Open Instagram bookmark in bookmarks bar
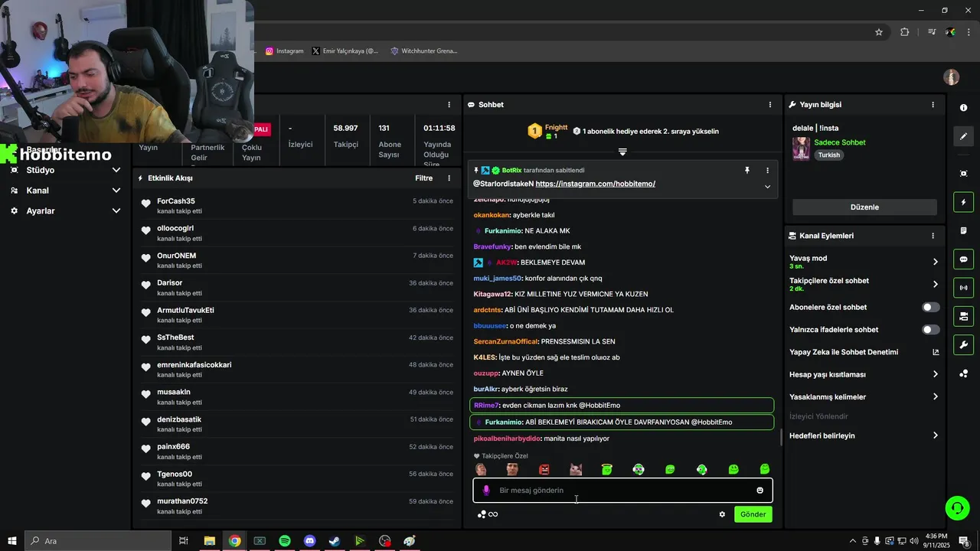 click(x=285, y=51)
